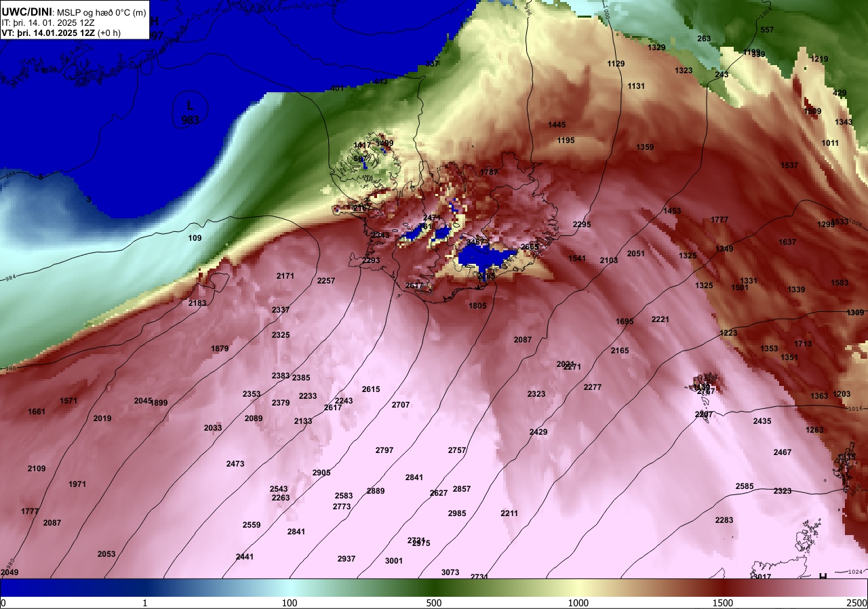Click the 3001 height value

394,561
